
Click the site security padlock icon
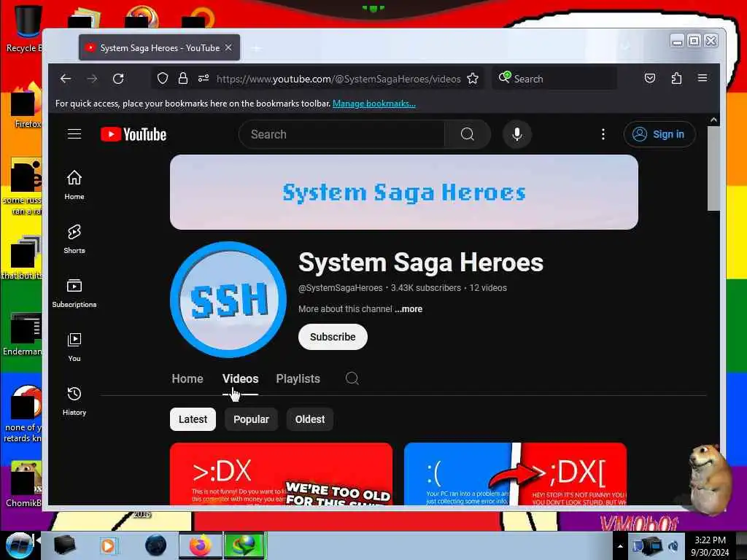(183, 78)
